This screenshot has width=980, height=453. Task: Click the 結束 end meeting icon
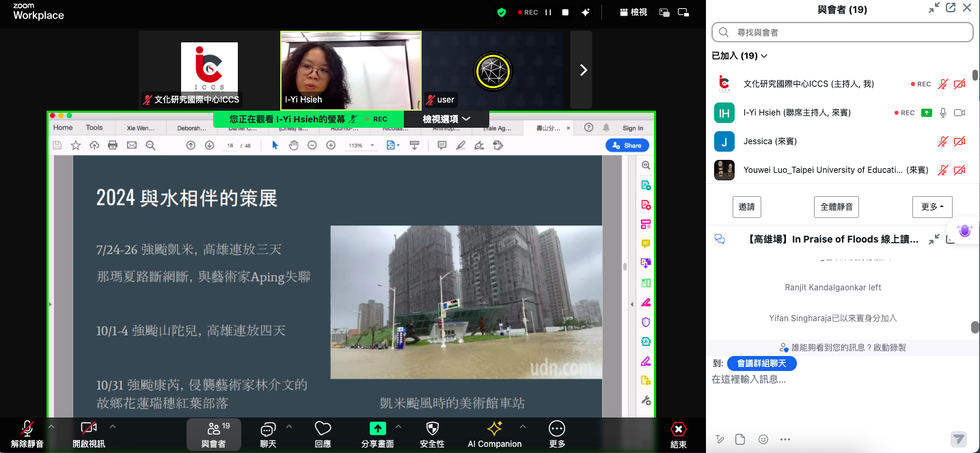pyautogui.click(x=678, y=429)
